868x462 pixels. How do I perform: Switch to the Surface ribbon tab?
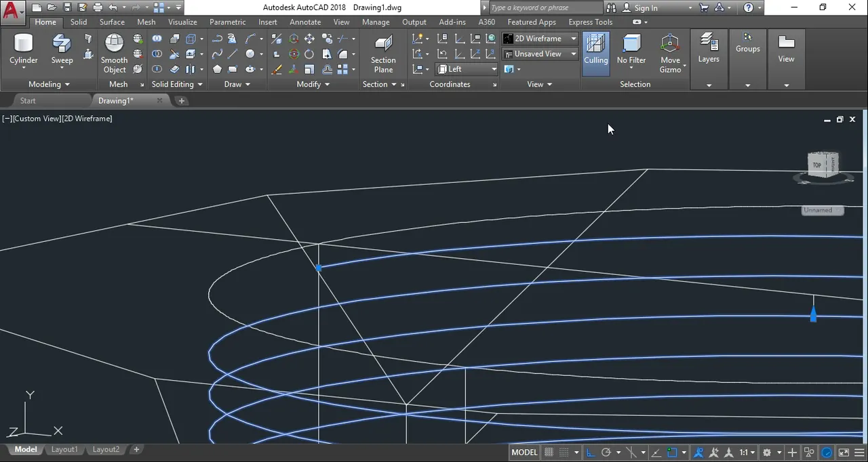click(x=112, y=22)
